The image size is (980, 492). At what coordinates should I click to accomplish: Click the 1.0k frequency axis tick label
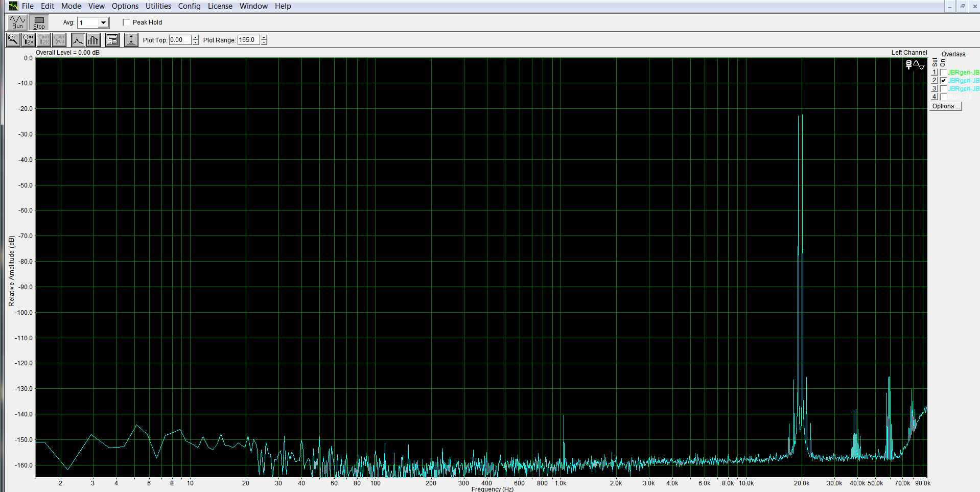coord(561,483)
